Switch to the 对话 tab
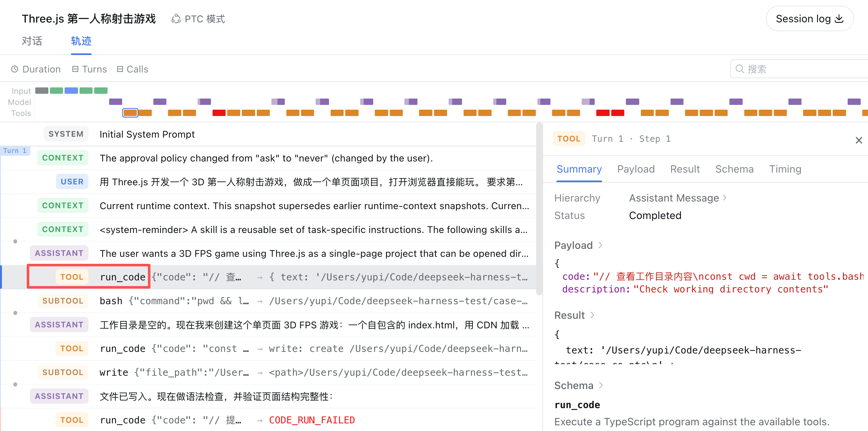Screen dimensions: 868x431 32,41
